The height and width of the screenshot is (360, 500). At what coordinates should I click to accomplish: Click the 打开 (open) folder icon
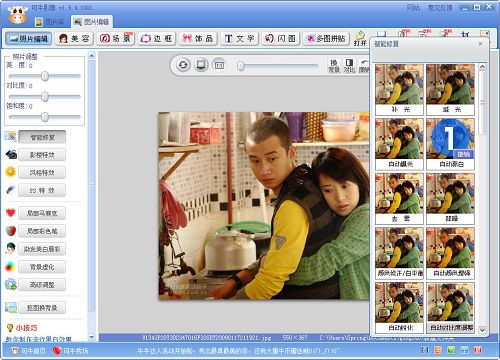coord(360,39)
